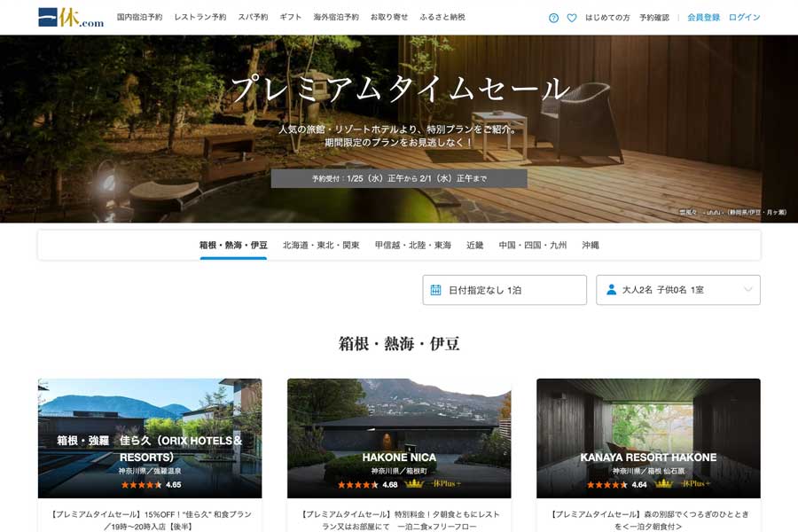This screenshot has height=532, width=798.
Task: Click the guests dropdown chevron arrow
Action: point(747,290)
